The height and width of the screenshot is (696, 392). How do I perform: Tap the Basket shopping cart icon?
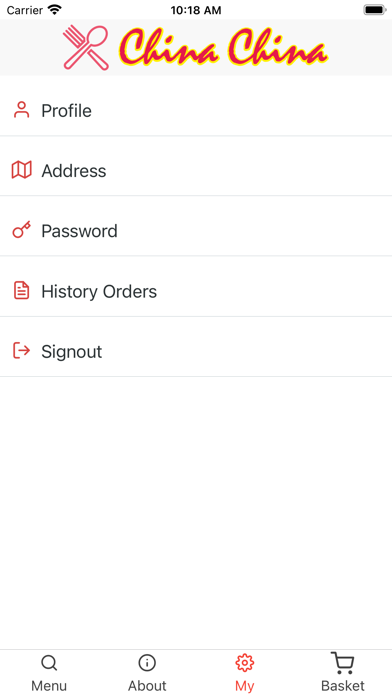(343, 663)
